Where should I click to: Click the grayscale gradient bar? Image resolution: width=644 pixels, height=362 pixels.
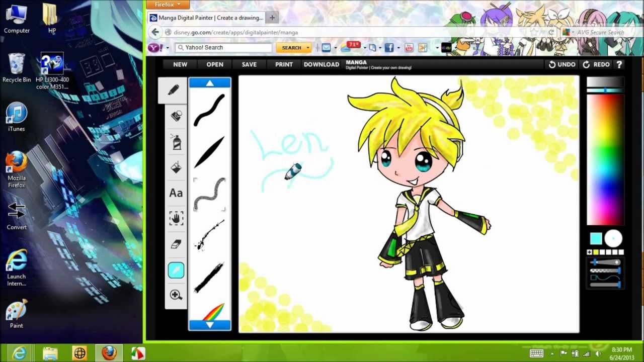605,82
